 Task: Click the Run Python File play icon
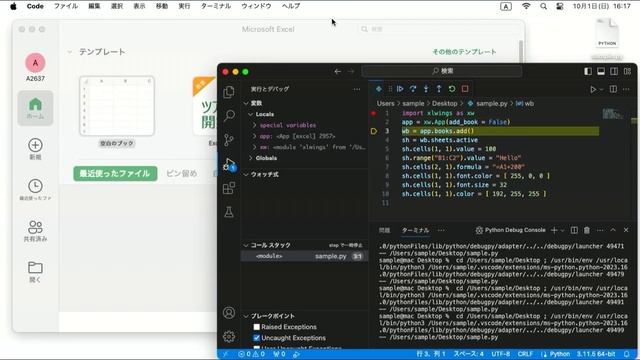pyautogui.click(x=593, y=89)
